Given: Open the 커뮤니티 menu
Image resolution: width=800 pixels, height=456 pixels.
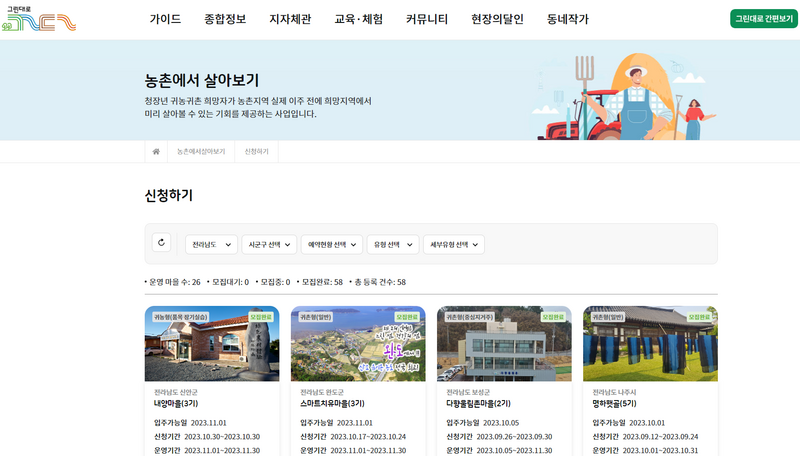Looking at the screenshot, I should 427,19.
